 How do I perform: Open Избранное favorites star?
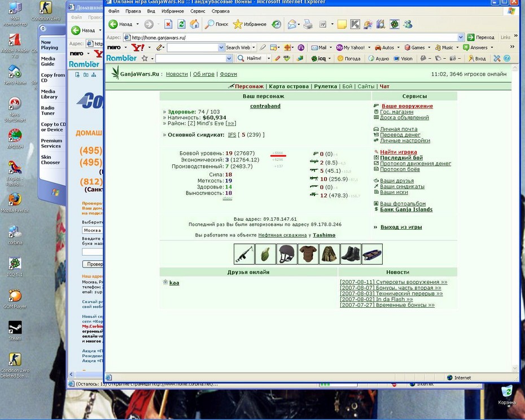[250, 24]
